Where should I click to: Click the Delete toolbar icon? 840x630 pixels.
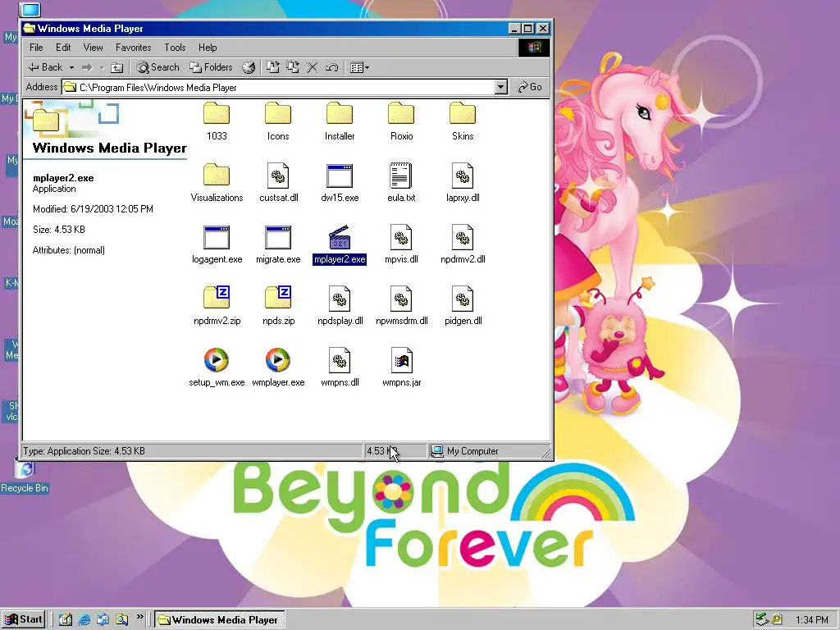pos(312,67)
